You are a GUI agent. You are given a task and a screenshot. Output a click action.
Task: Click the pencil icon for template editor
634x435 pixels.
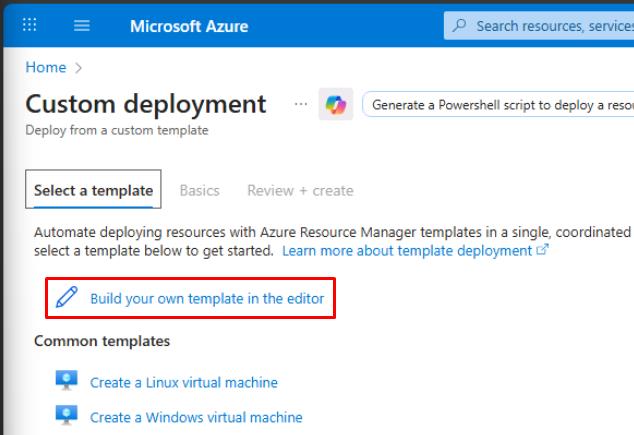click(x=67, y=297)
